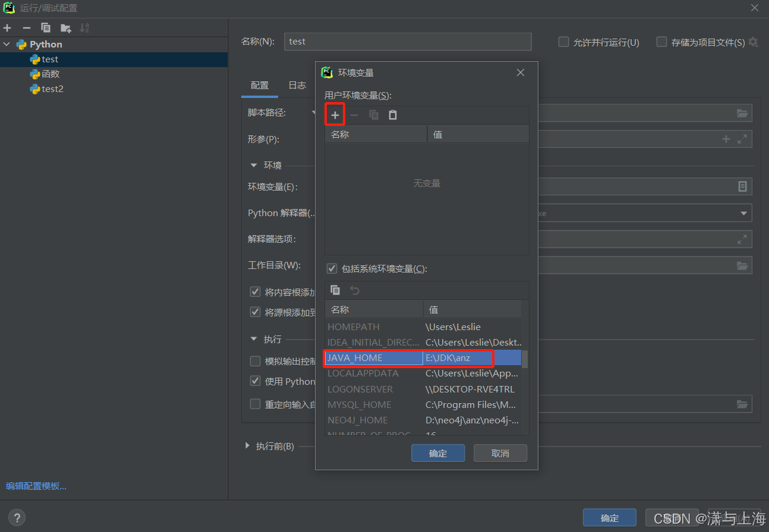Image resolution: width=769 pixels, height=532 pixels.
Task: Select the LOGONSERVER variable row
Action: (423, 389)
